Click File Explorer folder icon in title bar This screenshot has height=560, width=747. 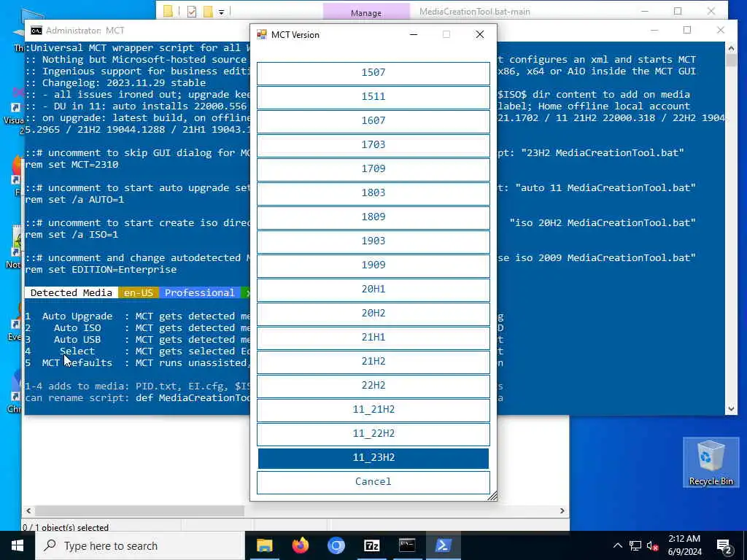pyautogui.click(x=169, y=12)
